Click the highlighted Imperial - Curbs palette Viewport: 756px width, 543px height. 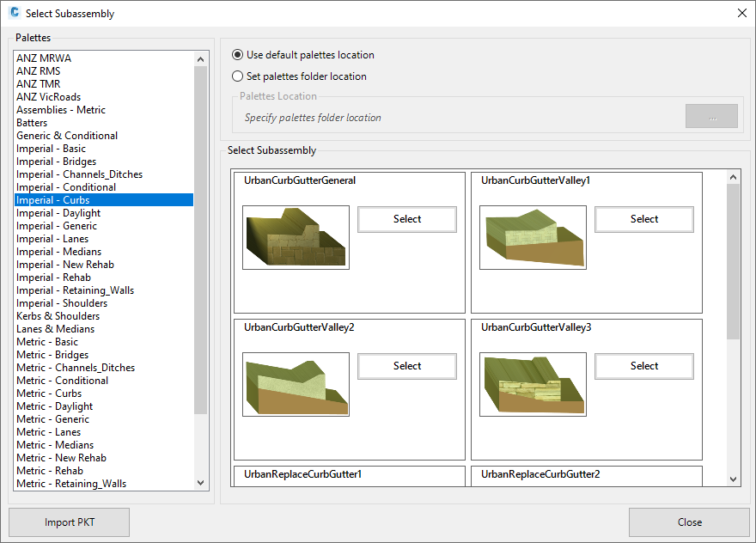(x=104, y=200)
